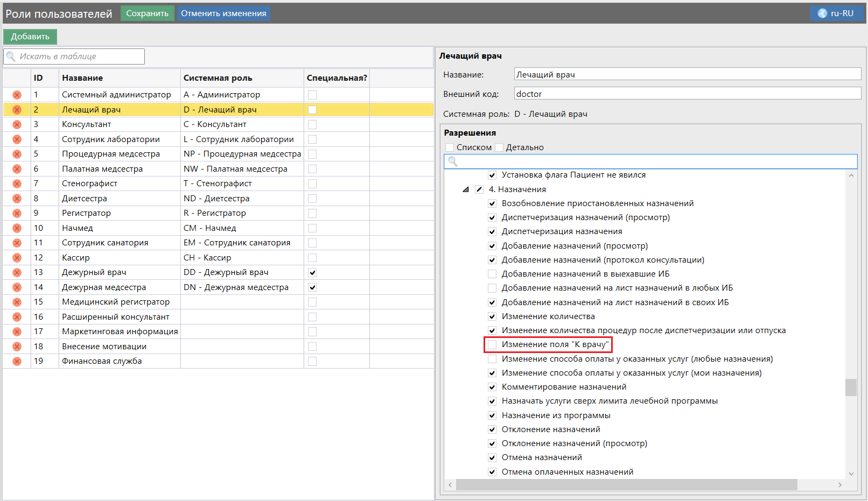Click the Искать в таблице search field

pyautogui.click(x=75, y=57)
